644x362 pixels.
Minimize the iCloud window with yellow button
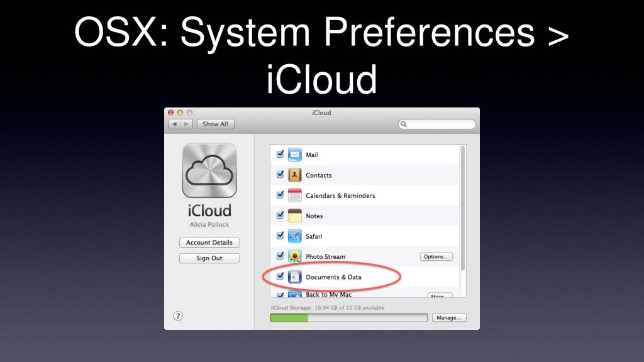point(180,112)
